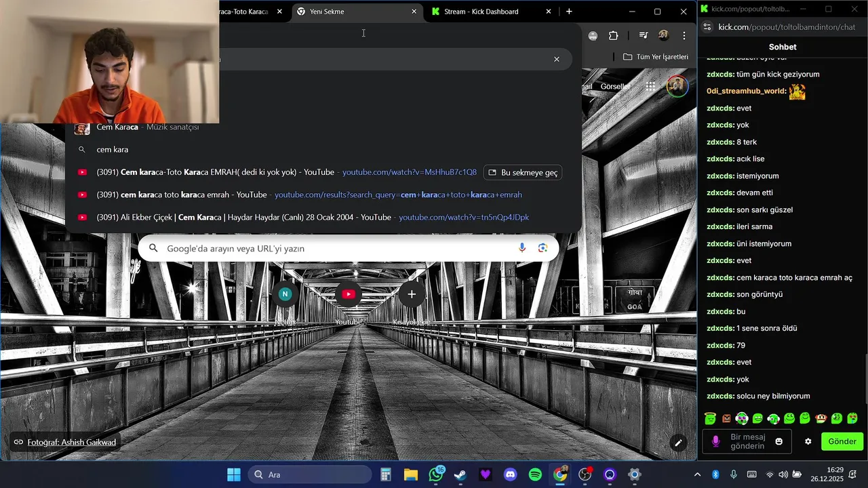The image size is (868, 488).
Task: Open Kick chat settings gear
Action: coord(808,441)
